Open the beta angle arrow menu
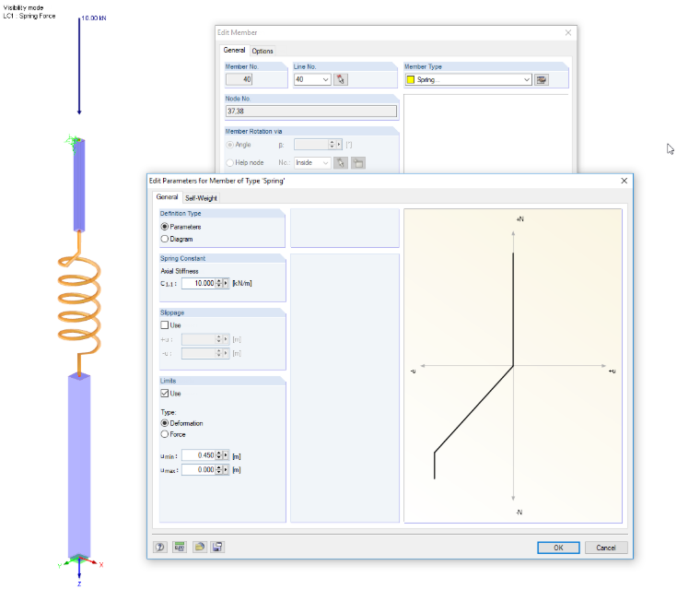The width and height of the screenshot is (700, 601). (339, 145)
